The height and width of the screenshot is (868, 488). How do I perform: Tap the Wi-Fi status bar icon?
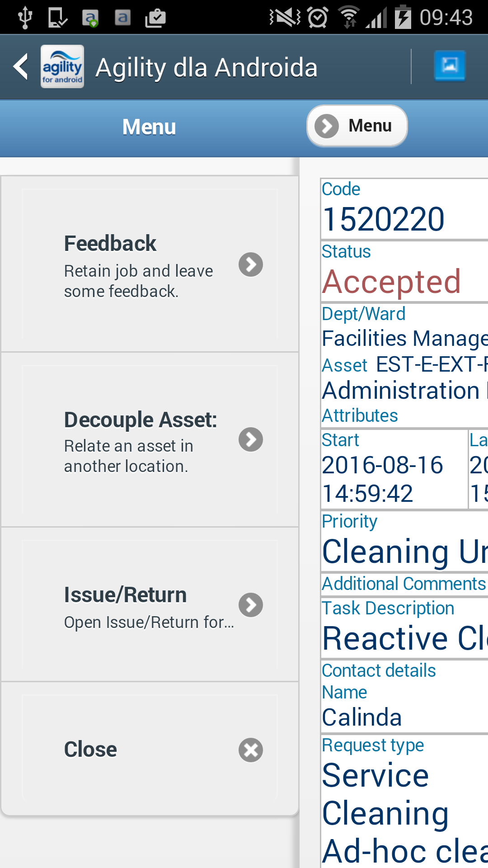(349, 18)
